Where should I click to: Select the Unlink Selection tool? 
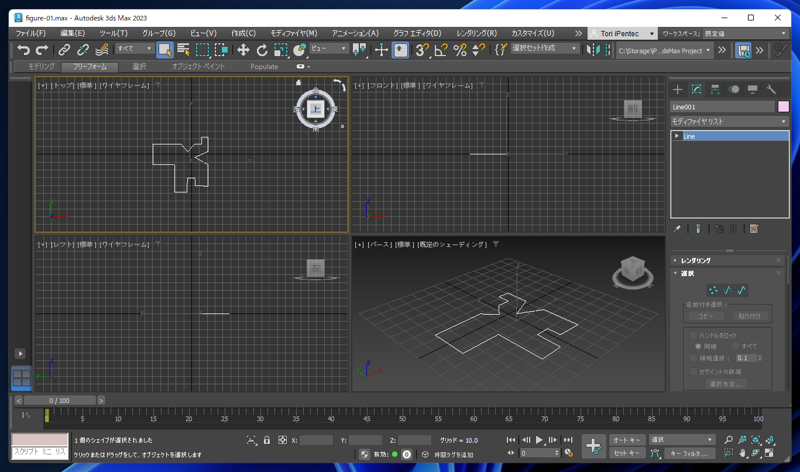[x=83, y=49]
